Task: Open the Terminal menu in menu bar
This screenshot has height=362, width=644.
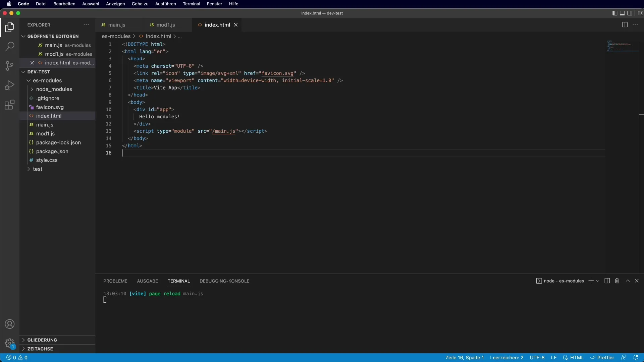Action: (191, 4)
